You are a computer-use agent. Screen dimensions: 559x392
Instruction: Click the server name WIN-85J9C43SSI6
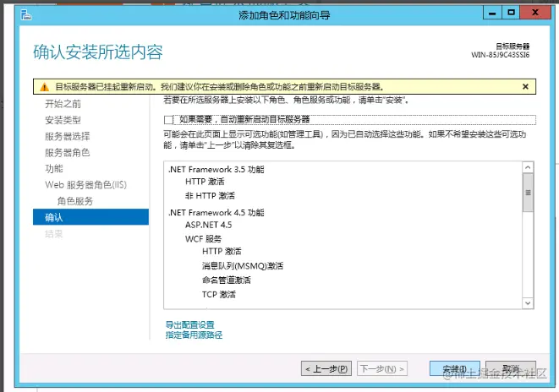pyautogui.click(x=500, y=55)
